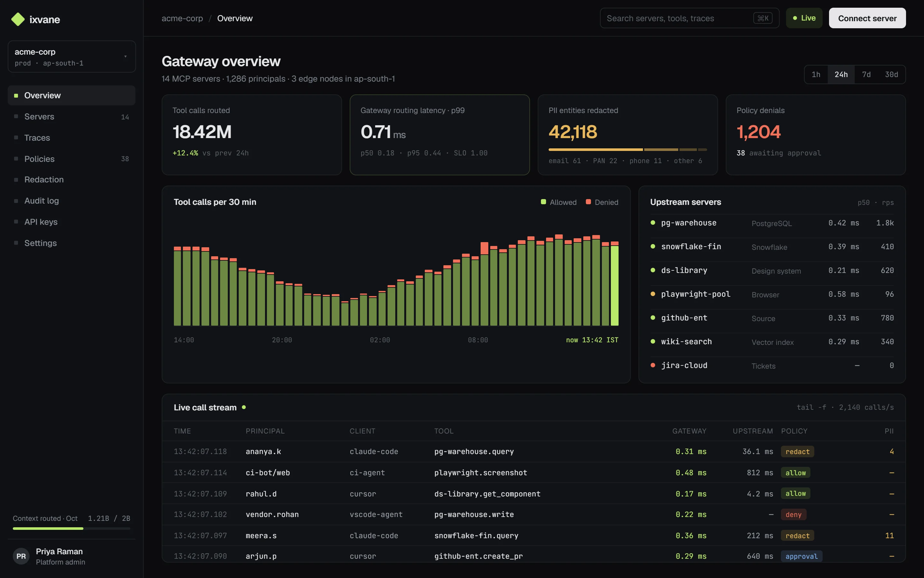The image size is (924, 578).
Task: Click the PR user avatar
Action: 21,556
